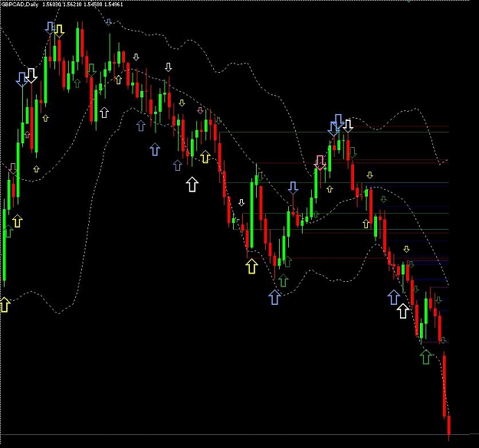479x448 pixels.
Task: Select the low price value 1.54580
Action: tap(93, 5)
